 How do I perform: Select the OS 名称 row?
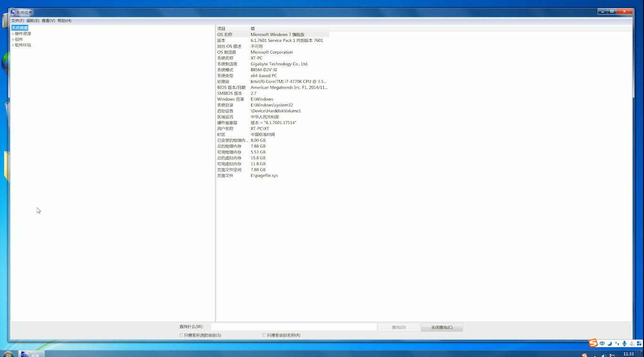(x=272, y=34)
